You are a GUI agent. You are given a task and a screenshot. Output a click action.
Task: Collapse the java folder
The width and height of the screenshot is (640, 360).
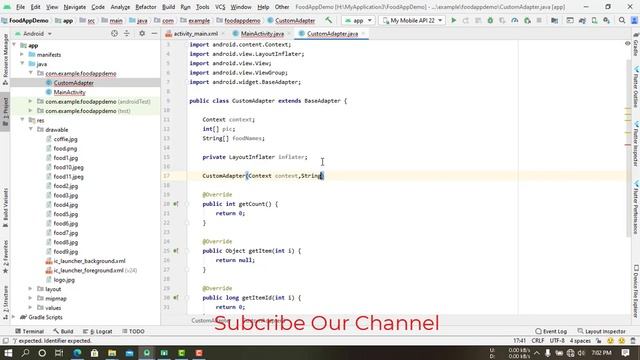(22, 64)
